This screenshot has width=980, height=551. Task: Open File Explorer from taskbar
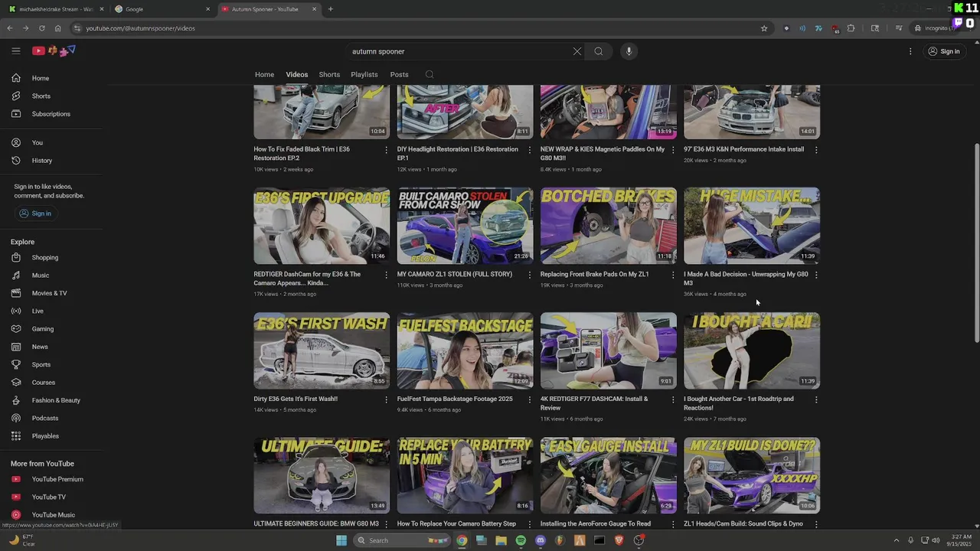click(501, 540)
